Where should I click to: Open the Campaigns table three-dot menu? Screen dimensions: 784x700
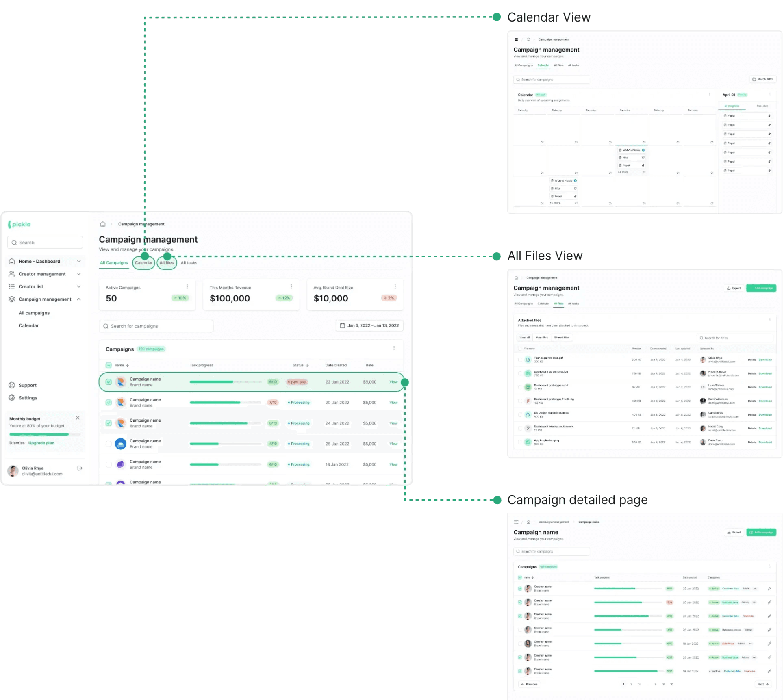tap(394, 348)
